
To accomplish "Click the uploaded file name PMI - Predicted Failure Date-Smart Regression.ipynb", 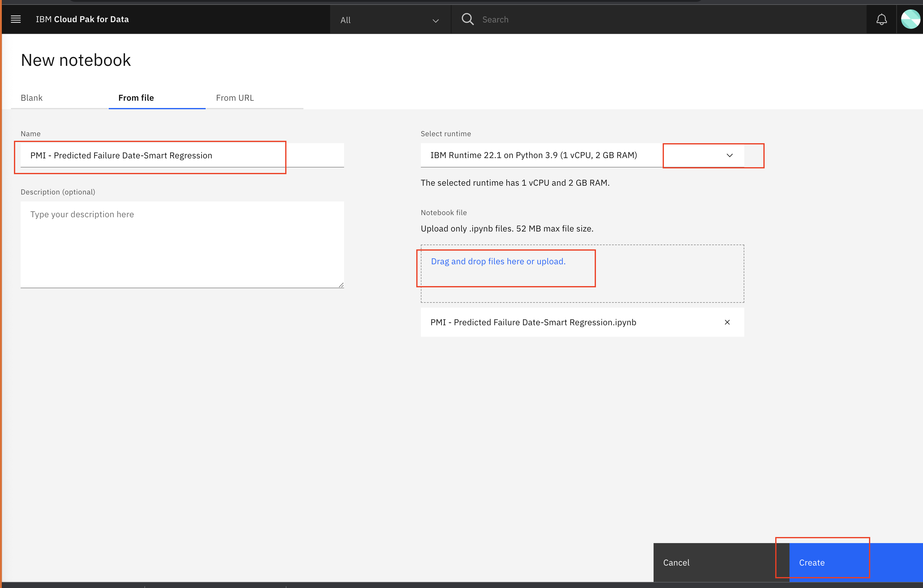I will (533, 322).
